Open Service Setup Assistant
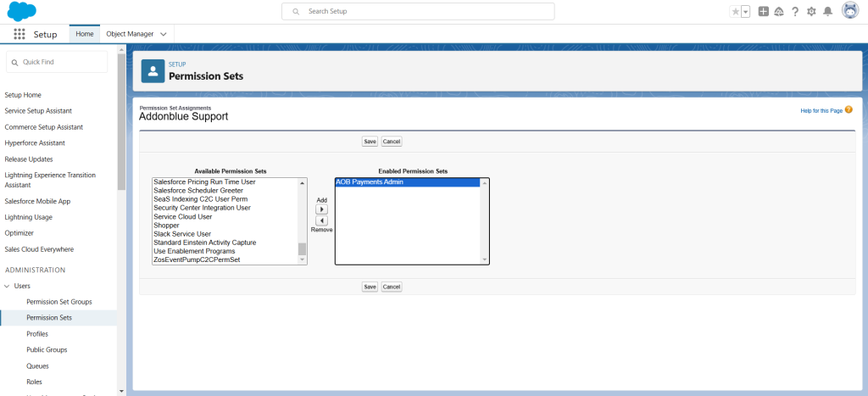Viewport: 868px width, 396px height. coord(38,111)
